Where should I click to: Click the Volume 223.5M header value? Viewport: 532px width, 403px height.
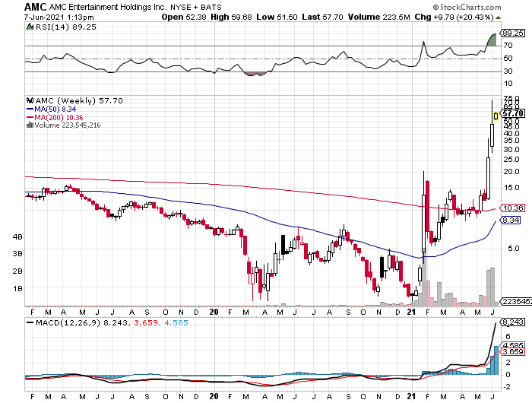click(378, 17)
